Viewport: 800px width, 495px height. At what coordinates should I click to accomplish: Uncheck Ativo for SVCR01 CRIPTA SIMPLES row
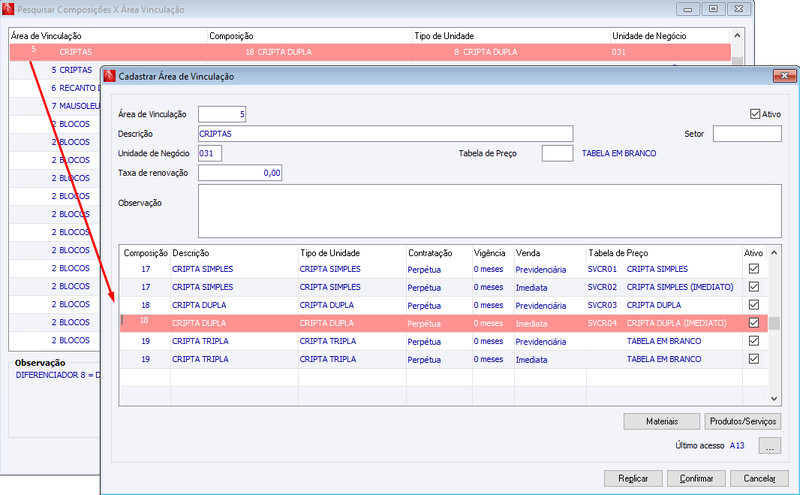(754, 269)
